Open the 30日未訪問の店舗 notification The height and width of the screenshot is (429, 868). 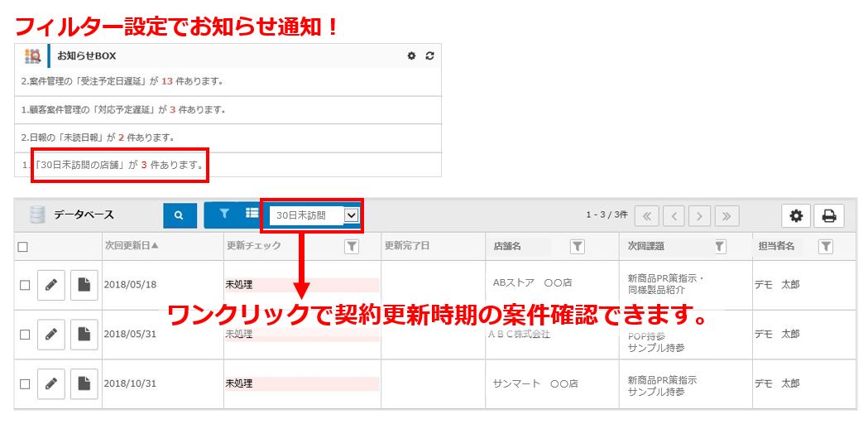coord(119,166)
